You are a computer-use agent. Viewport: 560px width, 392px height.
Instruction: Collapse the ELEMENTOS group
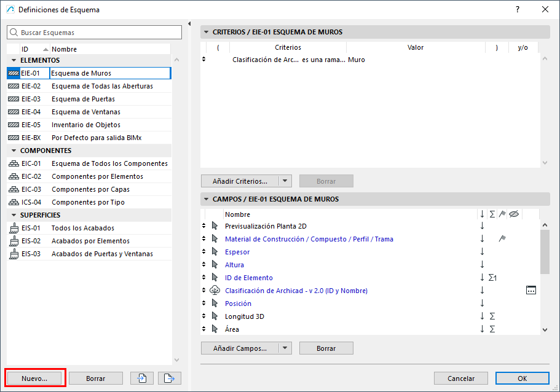click(x=14, y=60)
